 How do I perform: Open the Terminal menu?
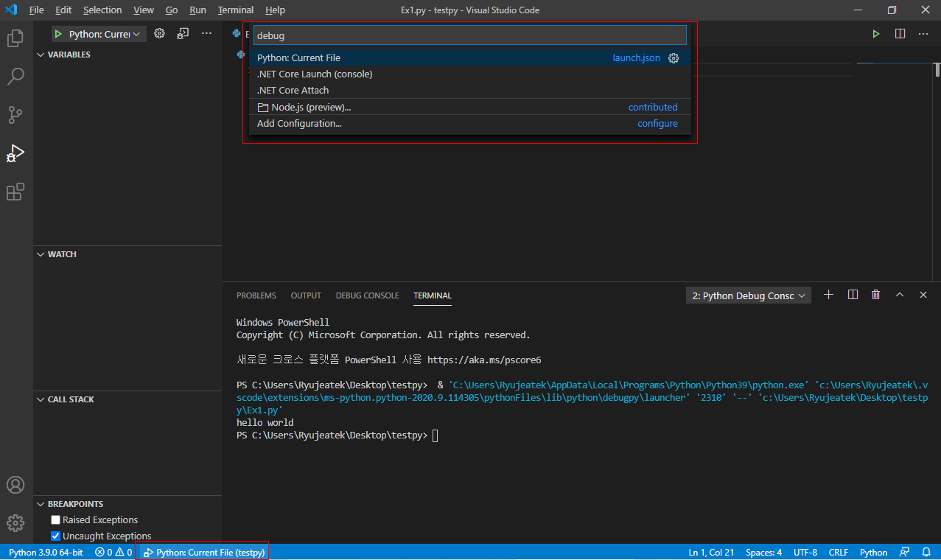coord(236,10)
